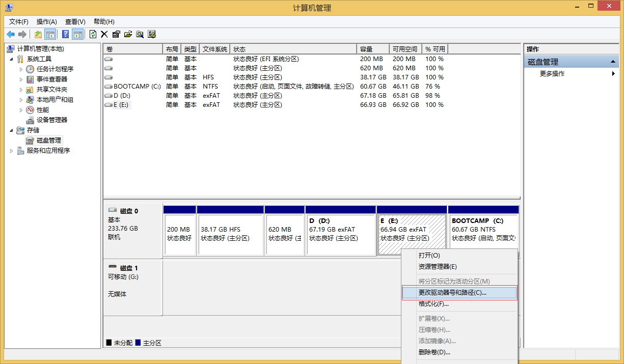Toggle Show/Hide Console Tree toolbar button
Screen dimensions: 624x364
[50, 34]
